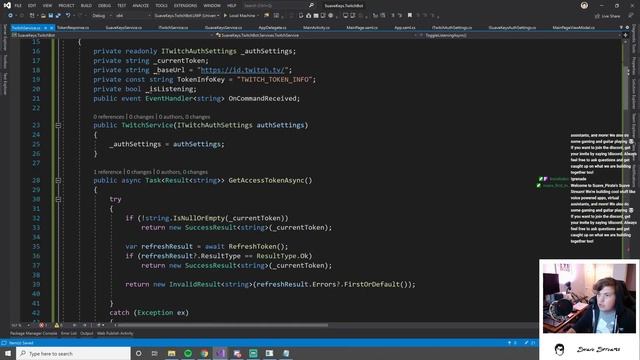
Task: Click the Undo toolbar icon
Action: click(68, 16)
